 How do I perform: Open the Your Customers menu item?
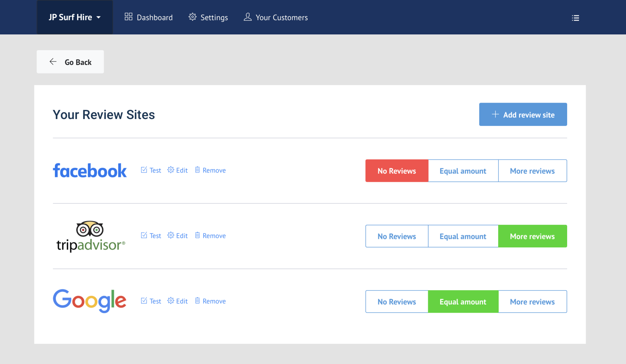pos(276,17)
